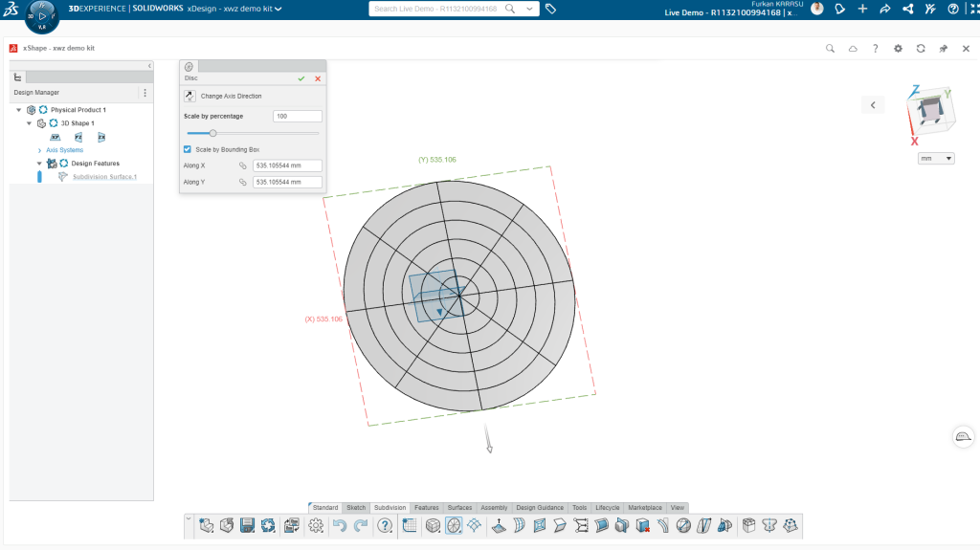This screenshot has height=550, width=980.
Task: Click the Undo arrow in toolbar
Action: point(339,525)
